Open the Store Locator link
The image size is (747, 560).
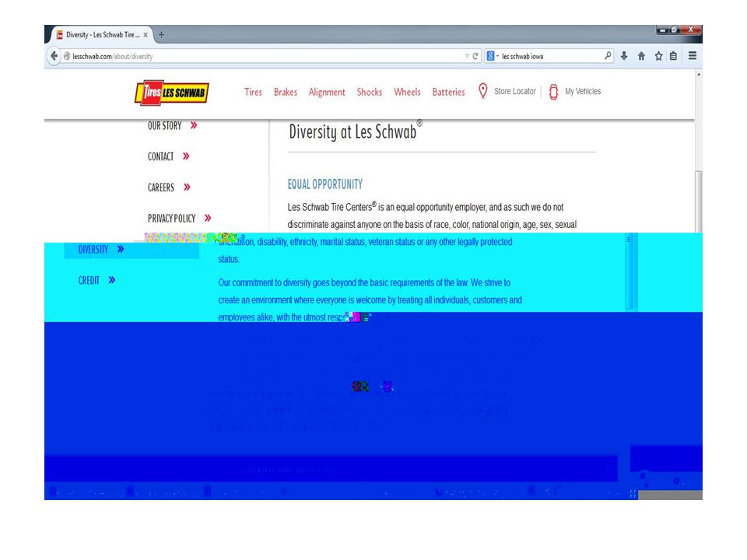click(x=515, y=91)
